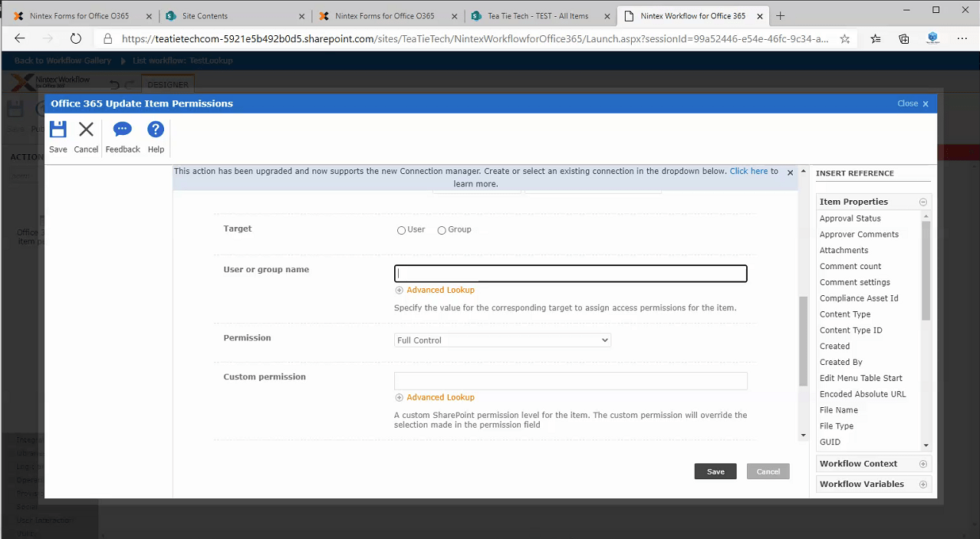Close the Site Contents tab

pyautogui.click(x=300, y=15)
